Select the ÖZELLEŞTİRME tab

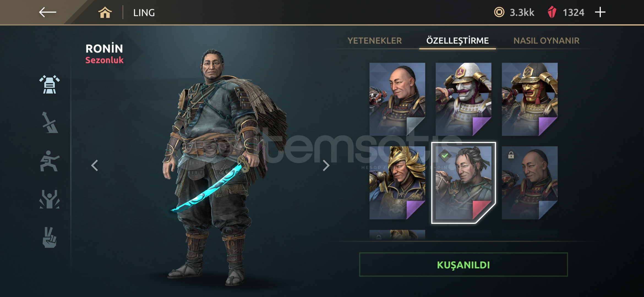[x=457, y=41]
